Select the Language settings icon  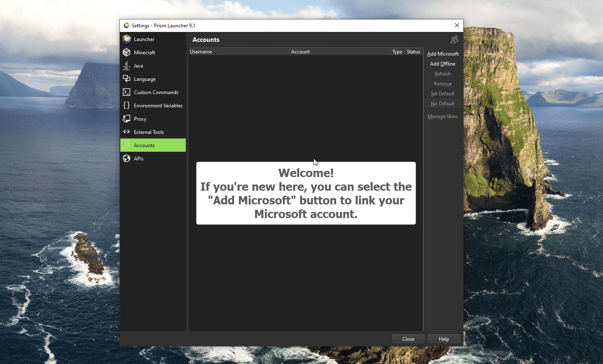pyautogui.click(x=126, y=79)
